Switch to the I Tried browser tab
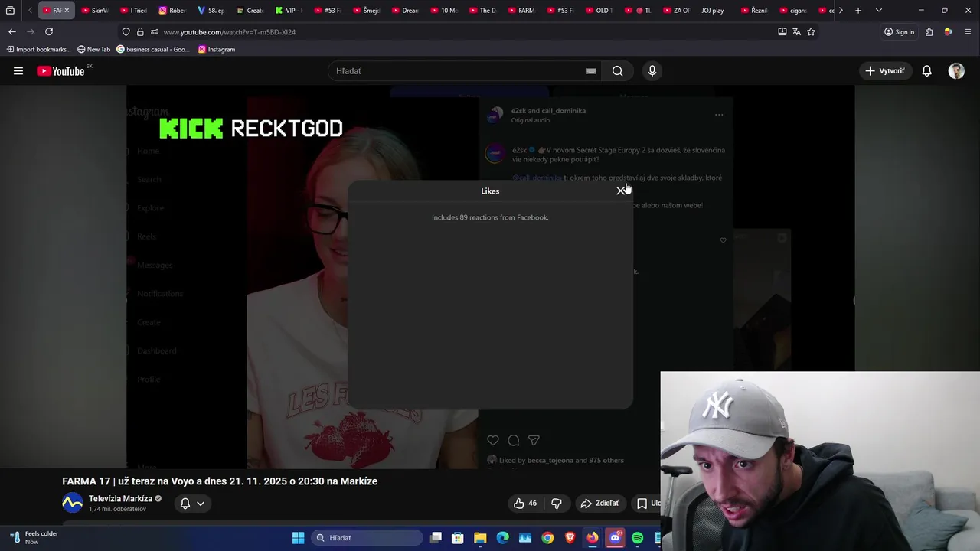This screenshot has height=551, width=980. (x=134, y=11)
